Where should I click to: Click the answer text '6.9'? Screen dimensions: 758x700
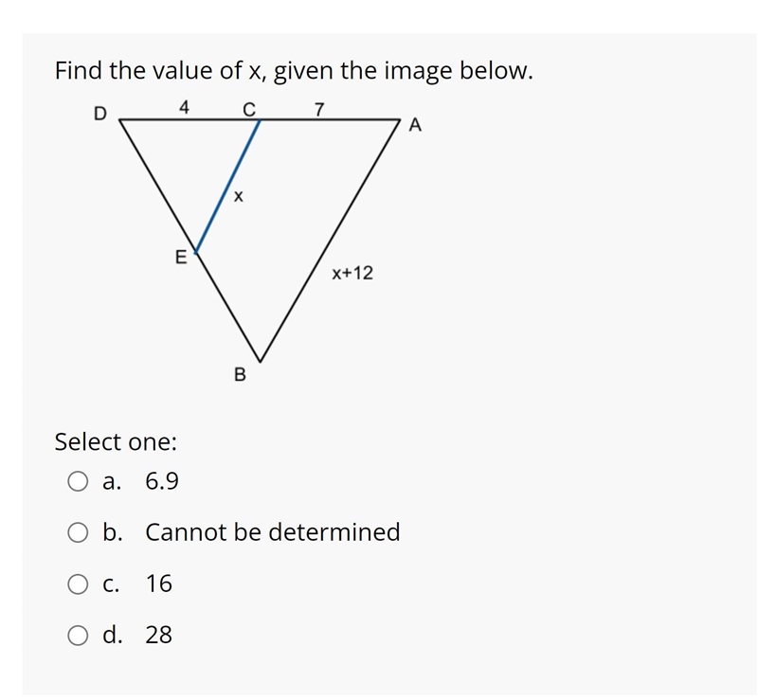pos(162,481)
